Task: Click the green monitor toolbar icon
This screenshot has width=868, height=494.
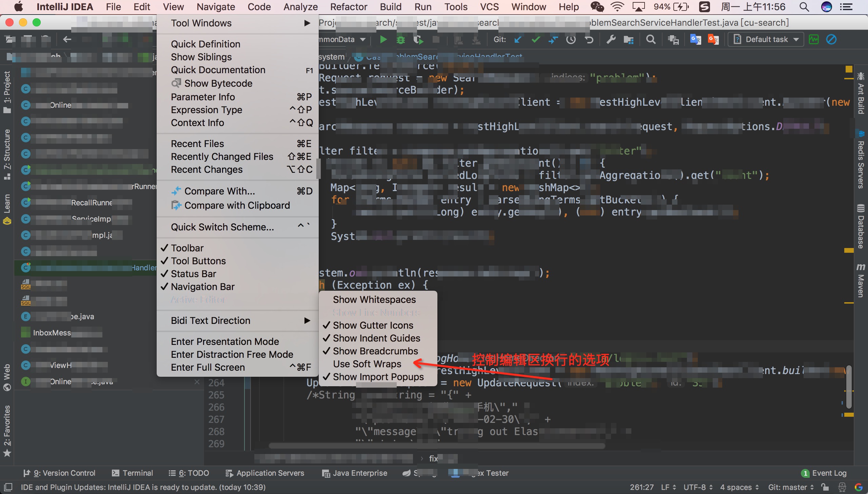Action: click(814, 39)
